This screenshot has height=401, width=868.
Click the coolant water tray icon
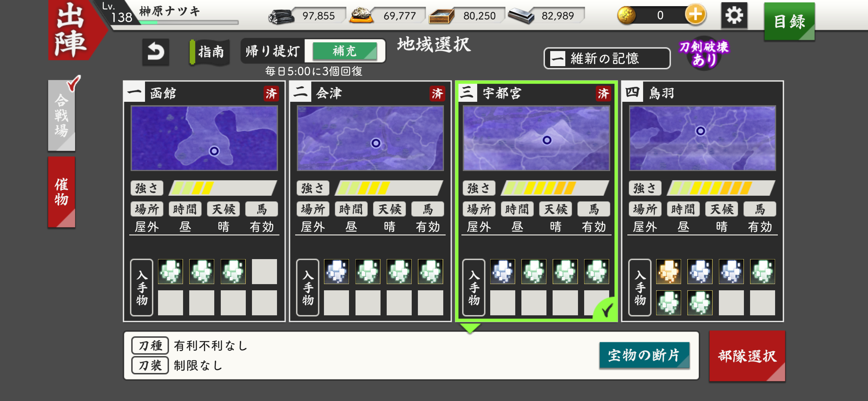click(x=441, y=16)
